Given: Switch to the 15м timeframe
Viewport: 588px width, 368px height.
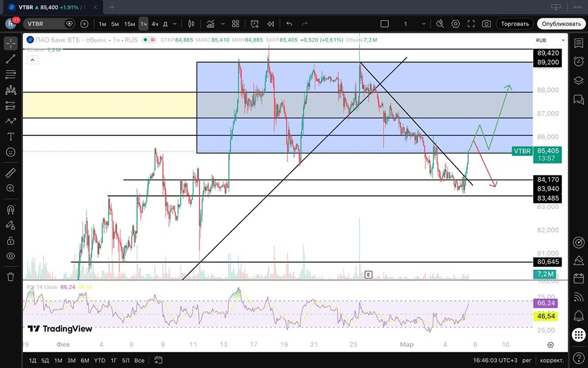Looking at the screenshot, I should (x=129, y=24).
